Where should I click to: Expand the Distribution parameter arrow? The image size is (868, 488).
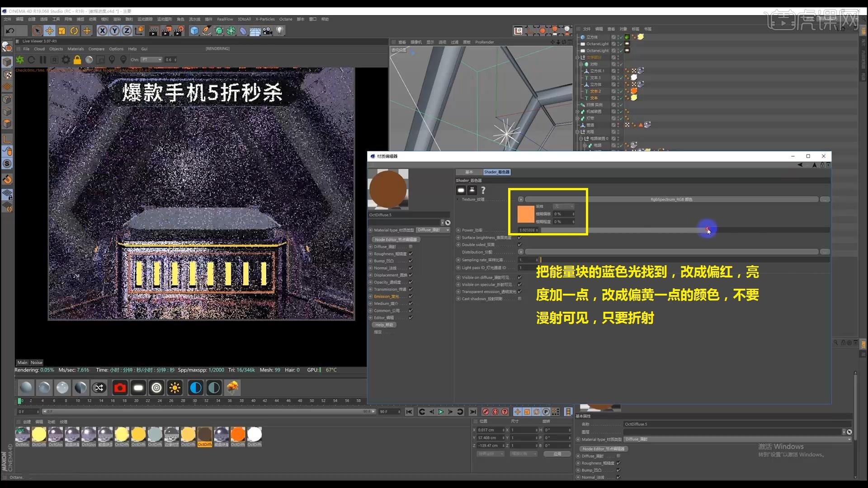pyautogui.click(x=521, y=252)
